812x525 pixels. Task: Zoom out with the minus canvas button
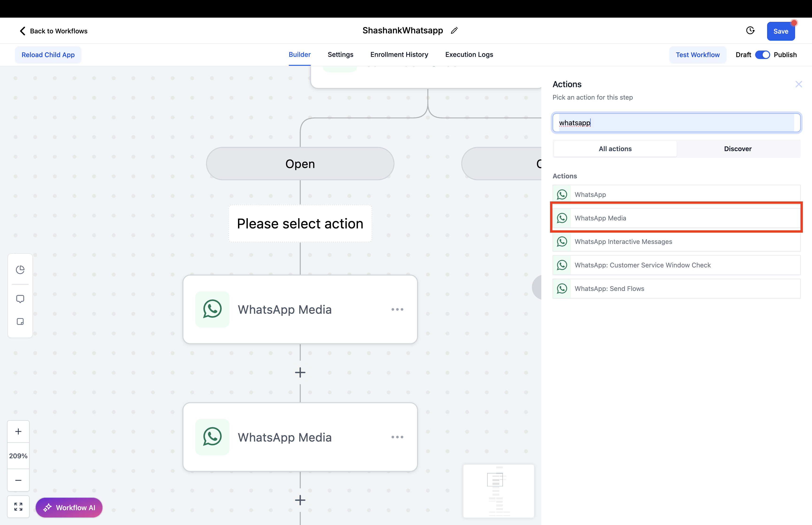[x=18, y=480]
